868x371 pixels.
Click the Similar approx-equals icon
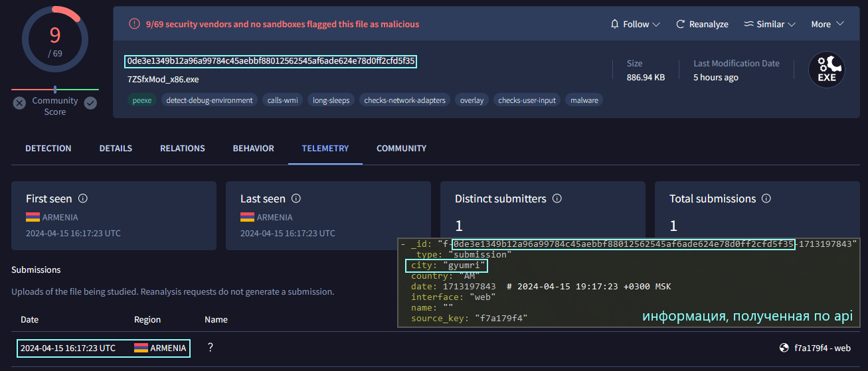pos(748,24)
